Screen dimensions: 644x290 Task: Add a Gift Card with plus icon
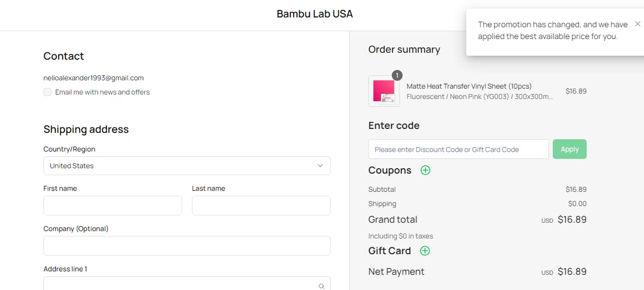425,251
